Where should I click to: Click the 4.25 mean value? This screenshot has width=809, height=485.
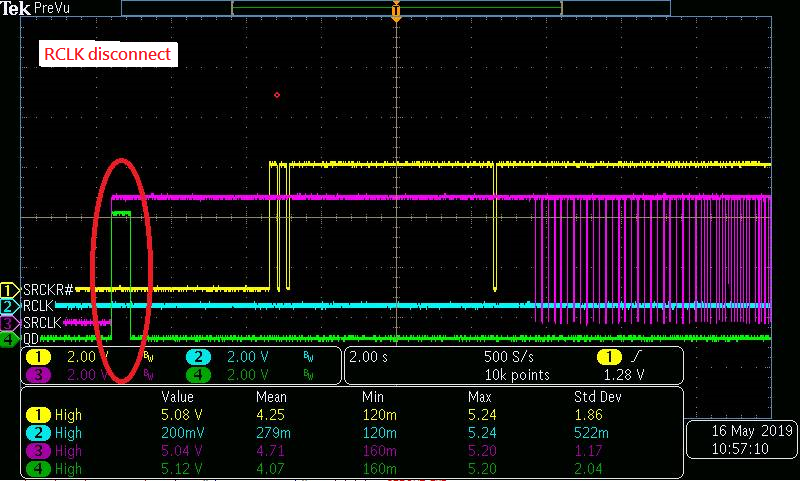coord(270,415)
